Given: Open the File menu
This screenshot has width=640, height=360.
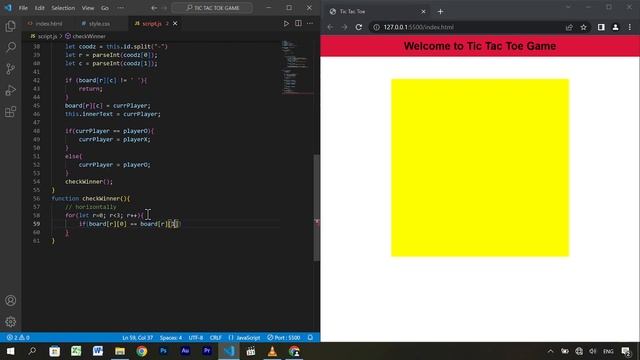Looking at the screenshot, I should point(23,8).
